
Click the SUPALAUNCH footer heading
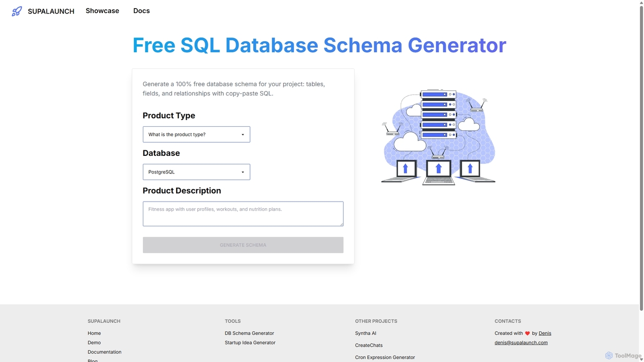(x=104, y=321)
